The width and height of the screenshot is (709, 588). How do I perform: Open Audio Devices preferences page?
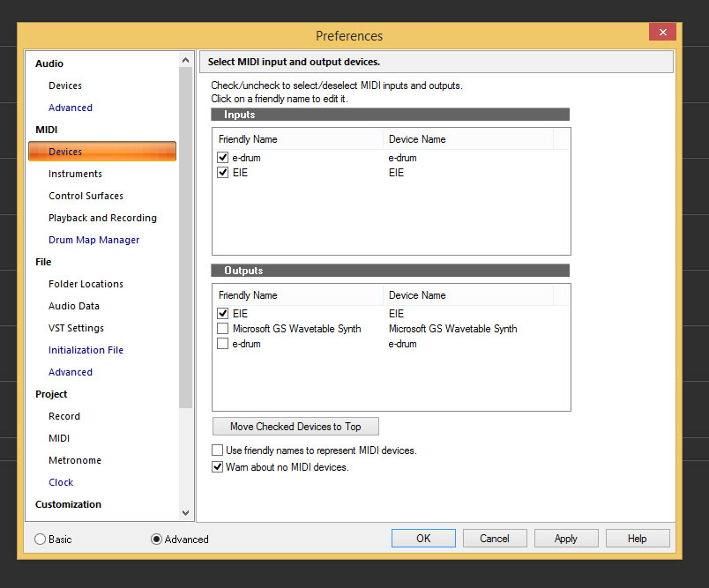[65, 86]
